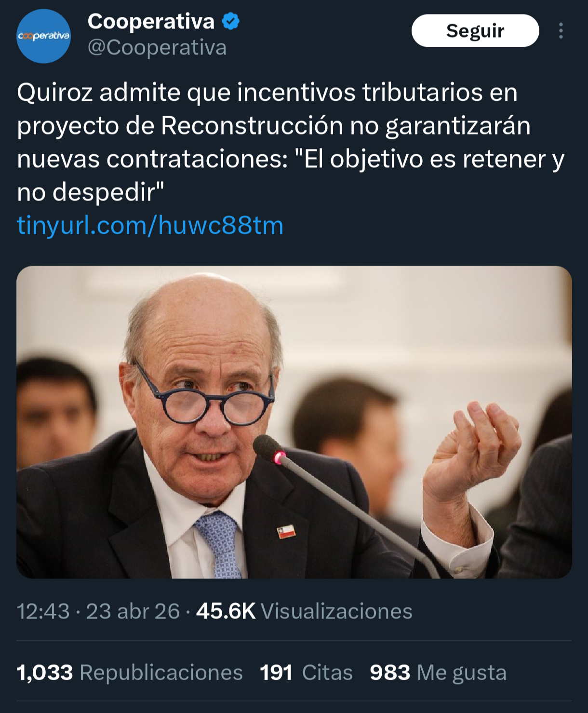The image size is (588, 713).
Task: Open the Me gusta list
Action: point(462,673)
